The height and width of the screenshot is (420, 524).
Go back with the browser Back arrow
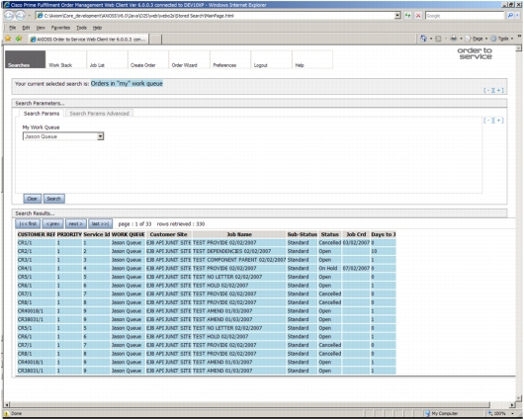point(9,16)
